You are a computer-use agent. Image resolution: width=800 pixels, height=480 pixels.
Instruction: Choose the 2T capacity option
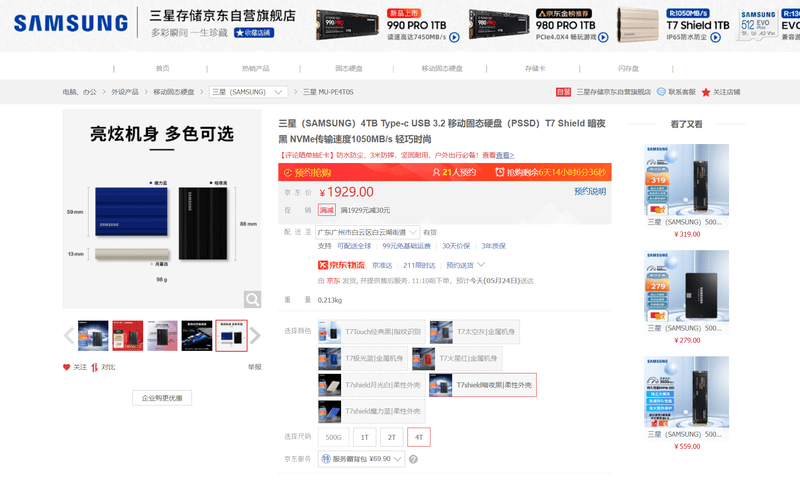[x=392, y=437]
